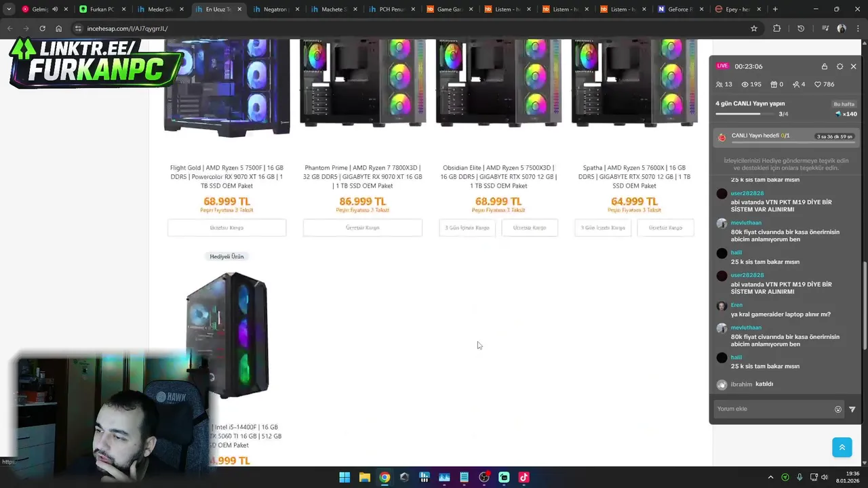Image resolution: width=868 pixels, height=488 pixels.
Task: Send comment with the paper plane icon
Action: click(x=852, y=409)
